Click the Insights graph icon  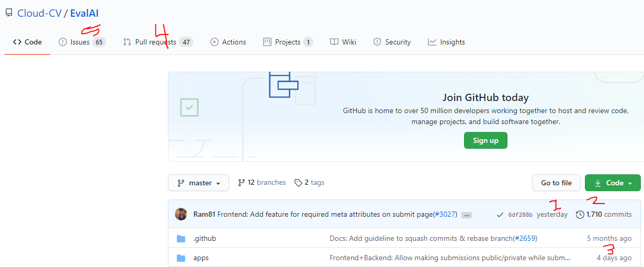(432, 42)
